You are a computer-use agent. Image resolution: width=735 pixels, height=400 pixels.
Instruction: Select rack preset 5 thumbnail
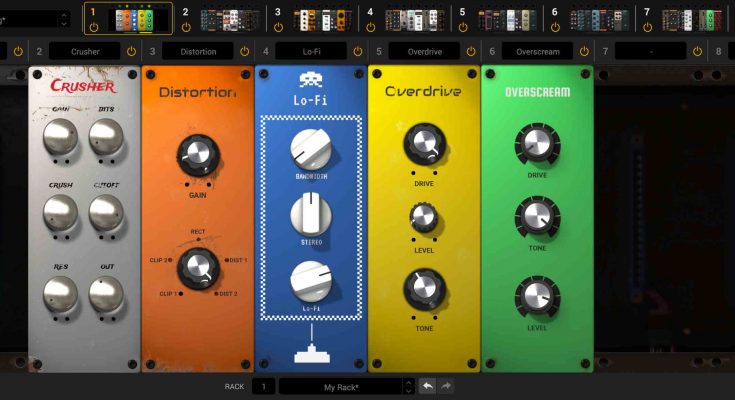coord(507,18)
